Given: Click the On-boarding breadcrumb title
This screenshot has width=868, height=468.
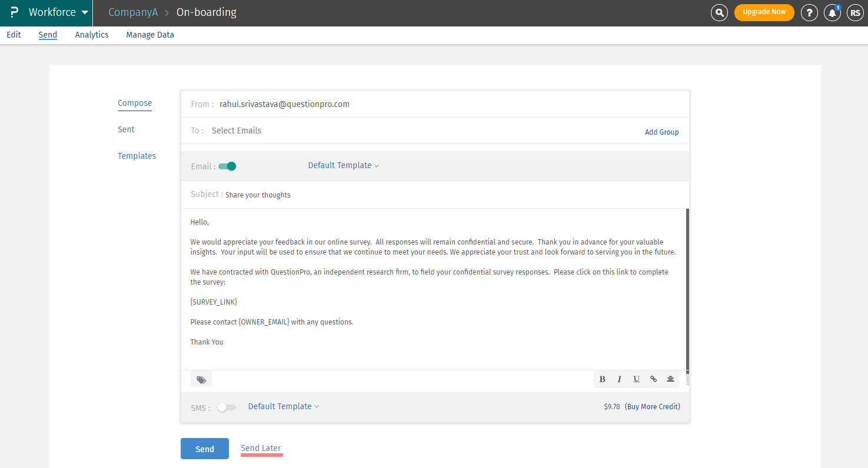Looking at the screenshot, I should 207,12.
